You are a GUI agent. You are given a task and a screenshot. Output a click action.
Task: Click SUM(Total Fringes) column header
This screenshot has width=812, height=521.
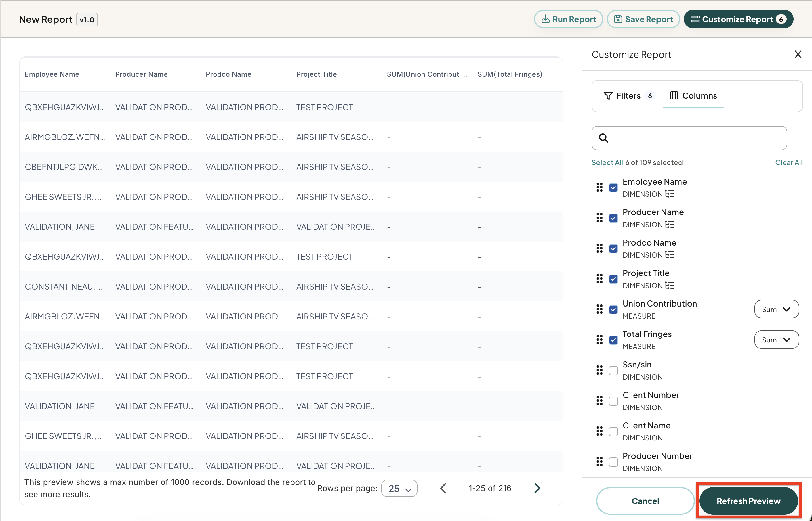(509, 74)
